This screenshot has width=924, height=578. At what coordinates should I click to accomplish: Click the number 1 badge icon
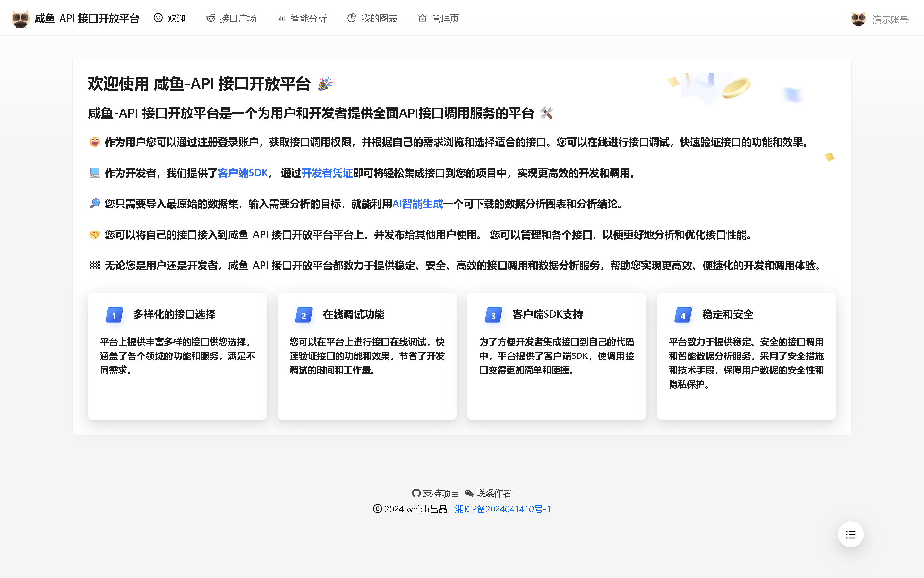pyautogui.click(x=114, y=315)
